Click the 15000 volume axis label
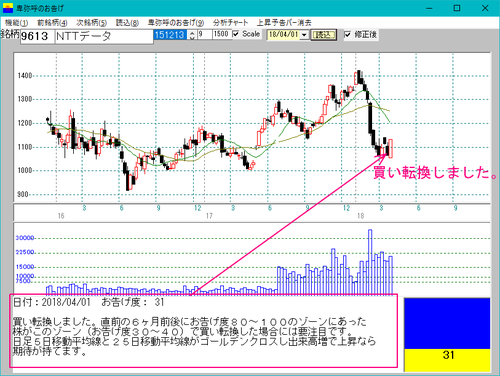The width and height of the screenshot is (500, 376). (x=25, y=267)
